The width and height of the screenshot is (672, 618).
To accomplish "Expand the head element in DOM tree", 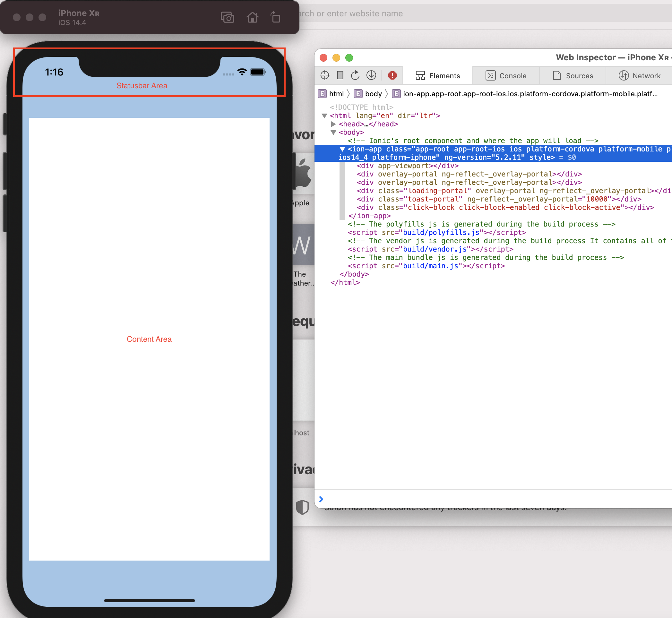I will (333, 124).
